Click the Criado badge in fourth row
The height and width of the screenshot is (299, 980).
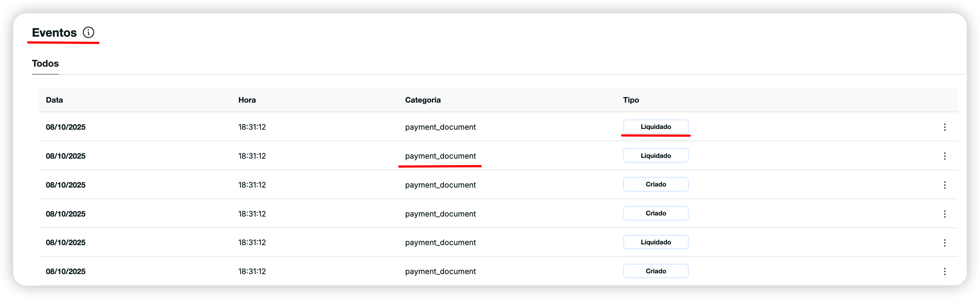[x=655, y=213]
